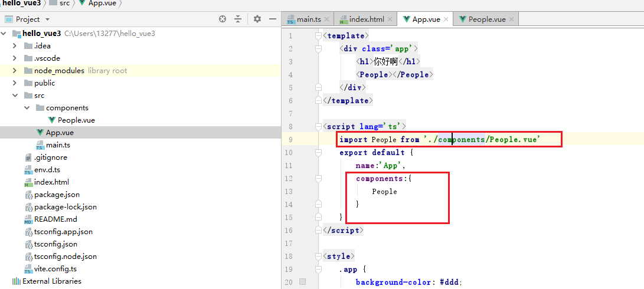Click the Project tool window icon
This screenshot has width=644, height=289.
(9, 19)
